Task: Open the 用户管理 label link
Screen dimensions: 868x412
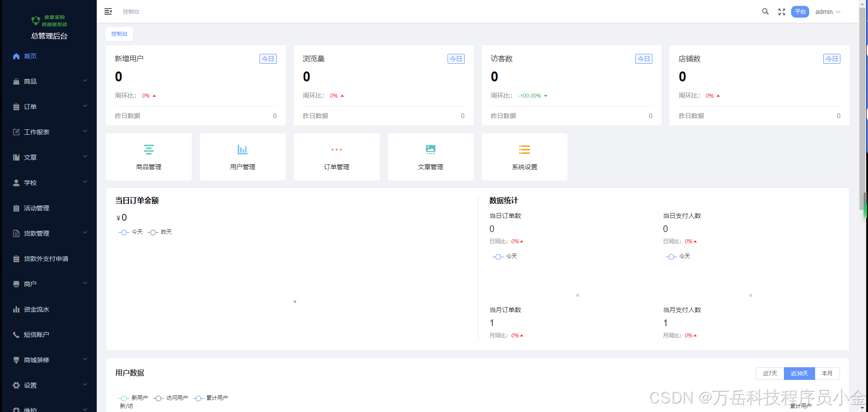Action: coord(243,167)
